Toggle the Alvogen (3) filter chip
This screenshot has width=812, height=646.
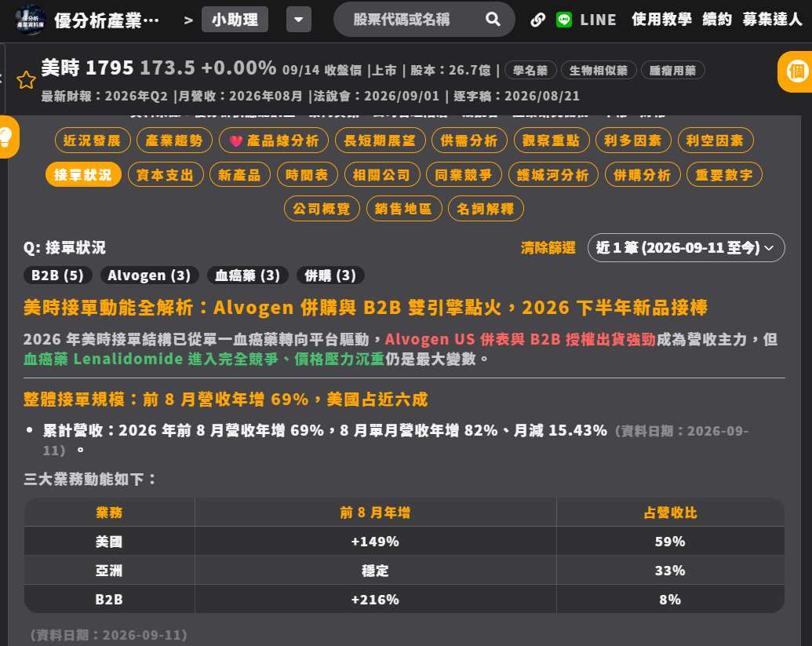(x=149, y=275)
